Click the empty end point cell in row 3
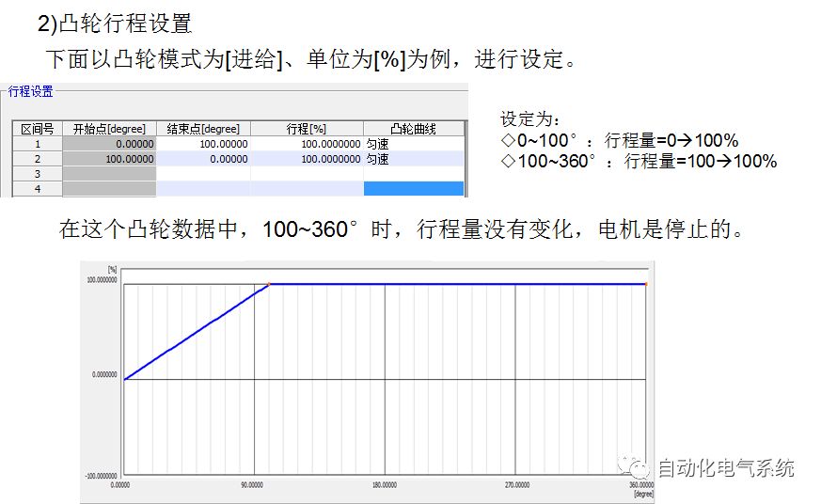821x504 pixels. tap(203, 174)
